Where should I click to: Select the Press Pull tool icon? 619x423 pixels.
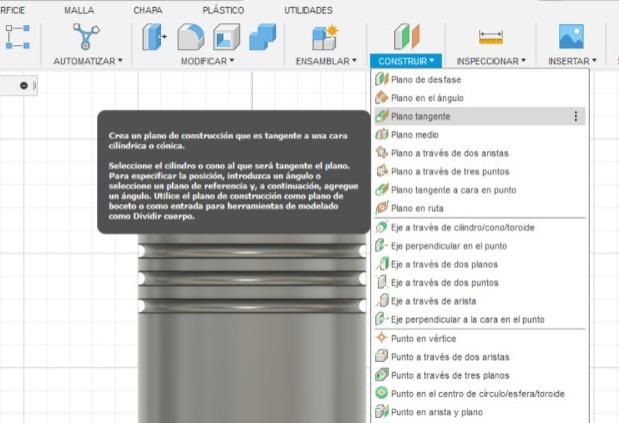pos(154,37)
